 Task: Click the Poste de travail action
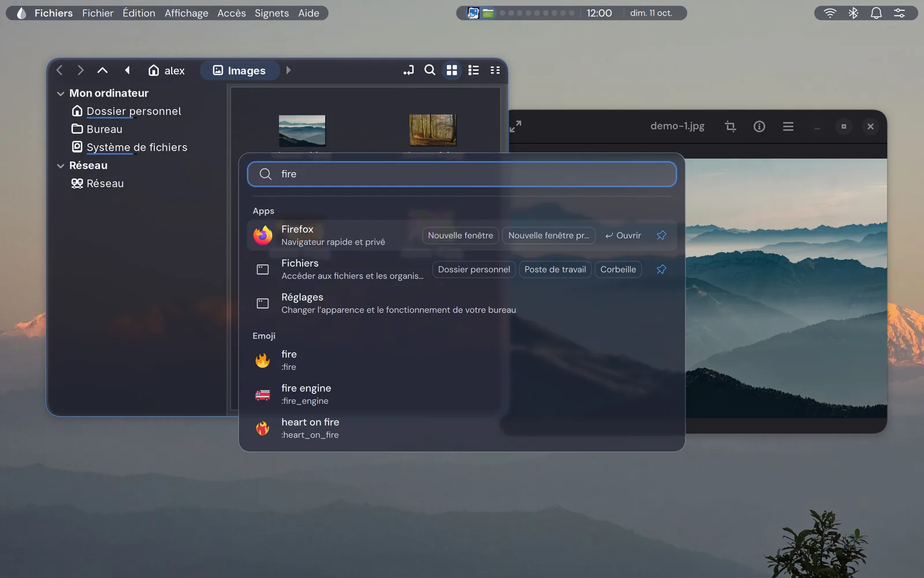(x=555, y=269)
